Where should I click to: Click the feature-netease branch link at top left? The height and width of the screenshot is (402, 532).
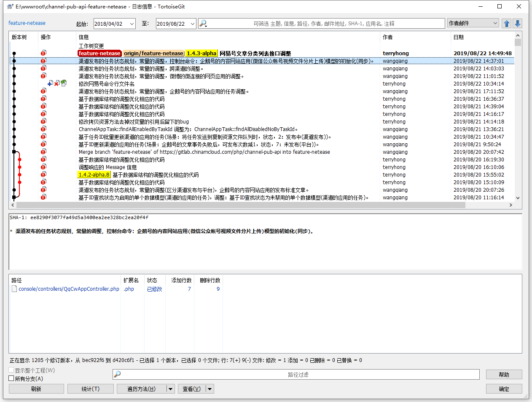tap(27, 23)
